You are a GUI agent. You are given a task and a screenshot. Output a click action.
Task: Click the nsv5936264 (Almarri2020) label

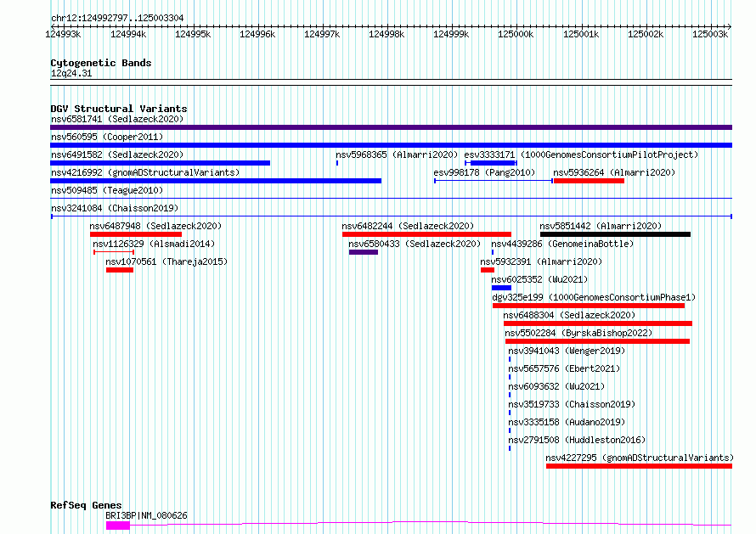click(614, 172)
